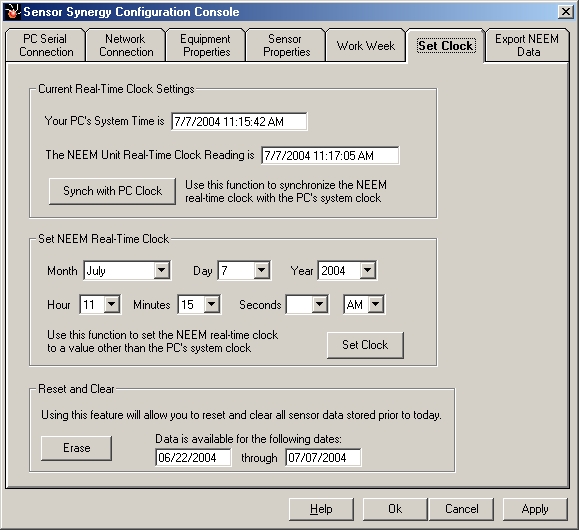Switch to the Work Week tab
Viewport: 579px width, 530px height.
366,46
